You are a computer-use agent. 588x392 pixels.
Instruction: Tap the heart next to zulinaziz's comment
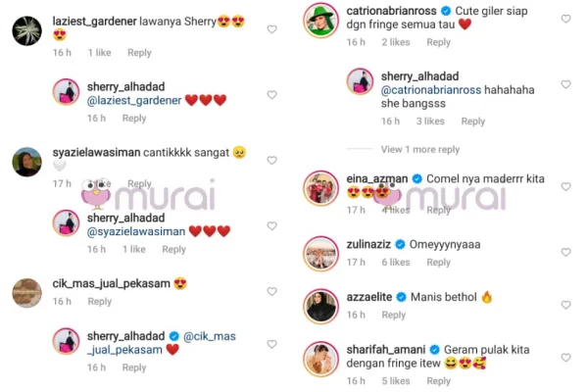(x=565, y=252)
